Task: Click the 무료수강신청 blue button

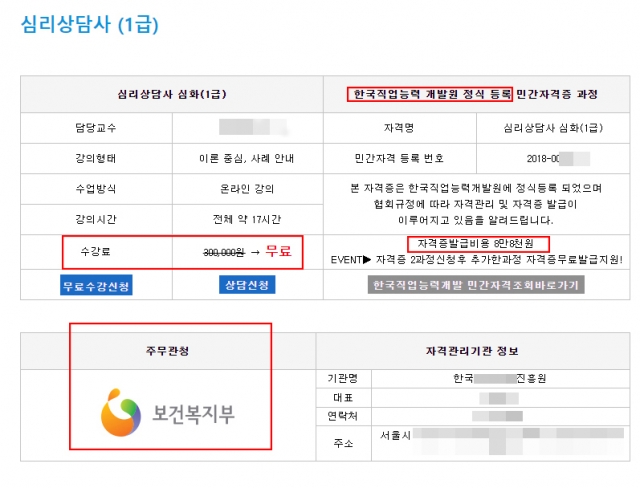Action: tap(96, 285)
